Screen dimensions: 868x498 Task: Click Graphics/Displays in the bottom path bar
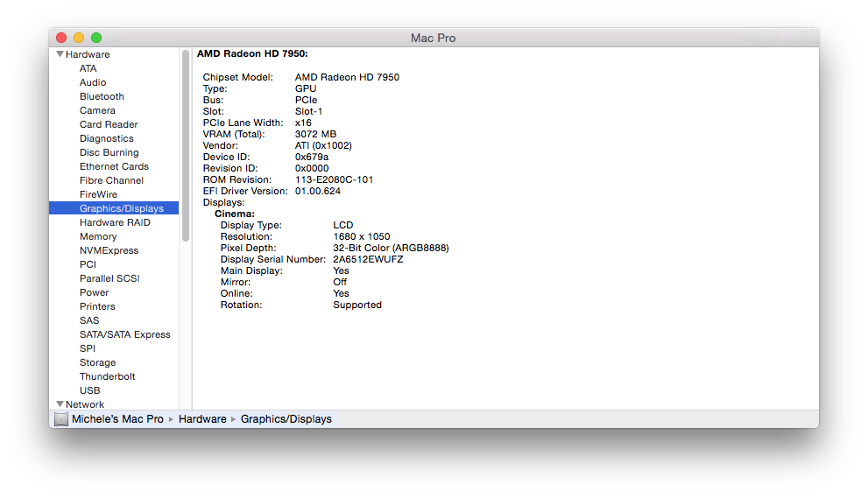coord(286,419)
